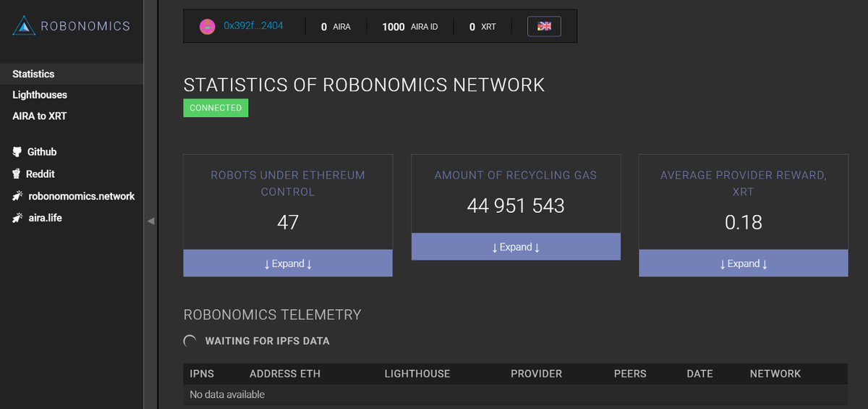Image resolution: width=868 pixels, height=409 pixels.
Task: Click the ROBONOMICS TELEMETRY heading
Action: (272, 315)
